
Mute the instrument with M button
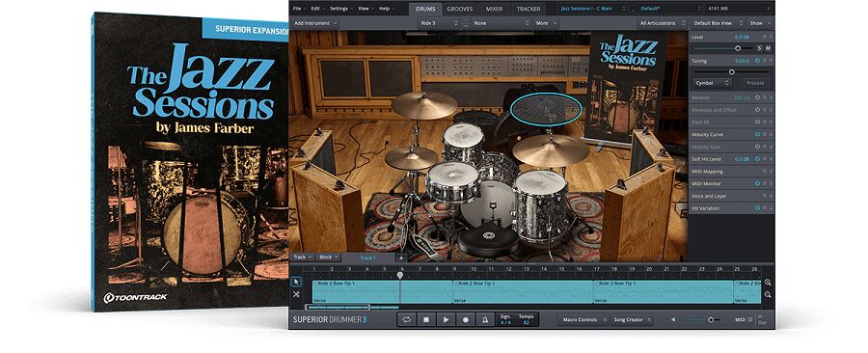[768, 48]
